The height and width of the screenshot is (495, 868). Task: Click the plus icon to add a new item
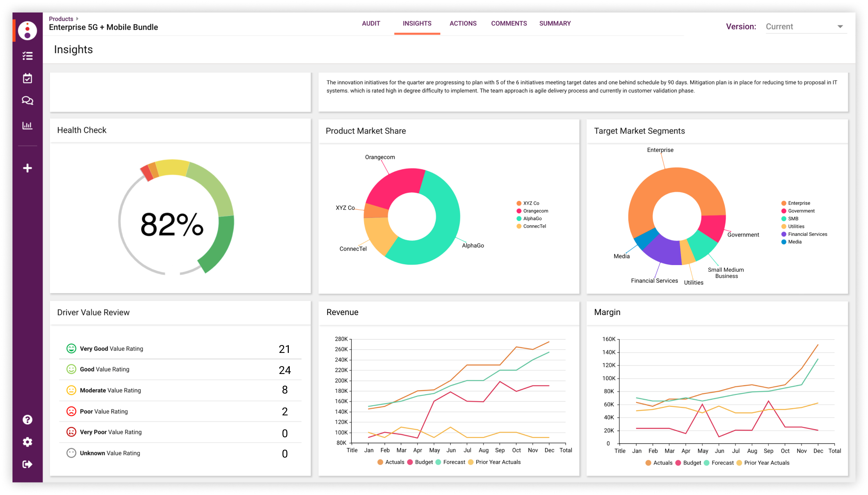tap(27, 168)
